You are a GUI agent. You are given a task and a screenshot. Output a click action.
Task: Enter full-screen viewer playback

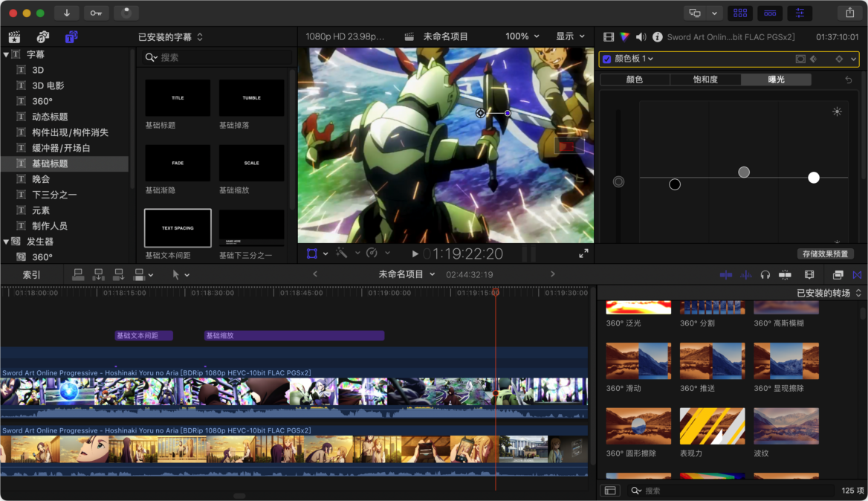click(x=583, y=253)
